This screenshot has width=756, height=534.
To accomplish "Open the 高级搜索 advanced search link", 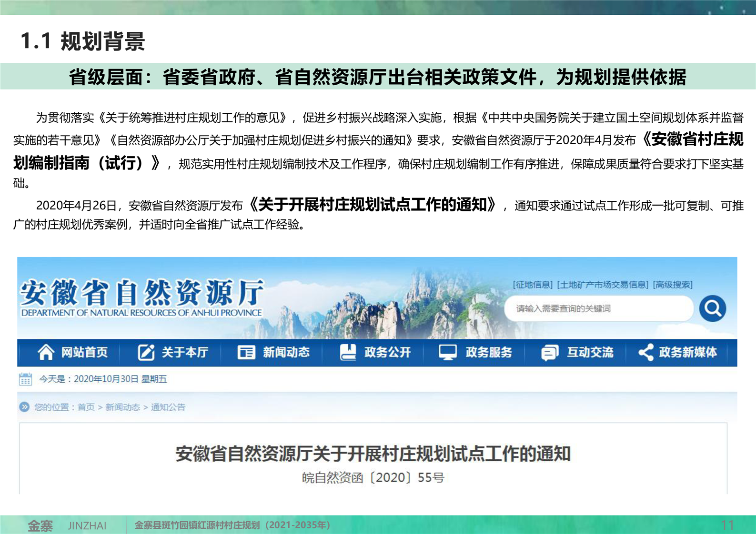I will [x=673, y=285].
